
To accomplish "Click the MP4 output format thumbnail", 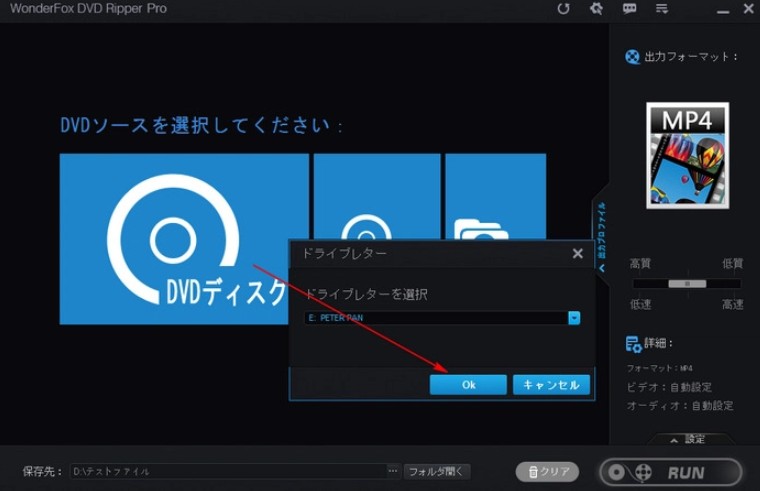I will pos(687,156).
